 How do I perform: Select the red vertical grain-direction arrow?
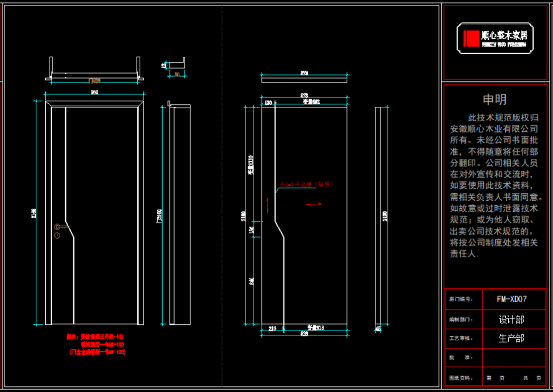tap(268, 205)
